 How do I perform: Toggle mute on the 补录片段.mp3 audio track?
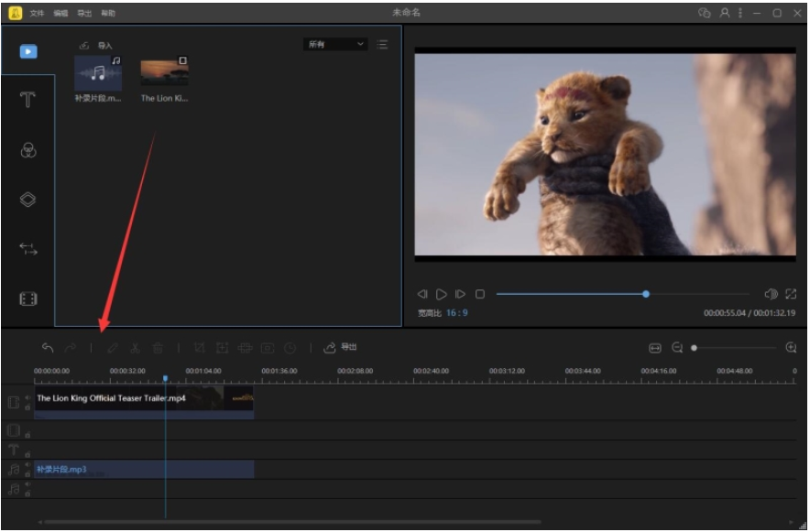pos(27,465)
